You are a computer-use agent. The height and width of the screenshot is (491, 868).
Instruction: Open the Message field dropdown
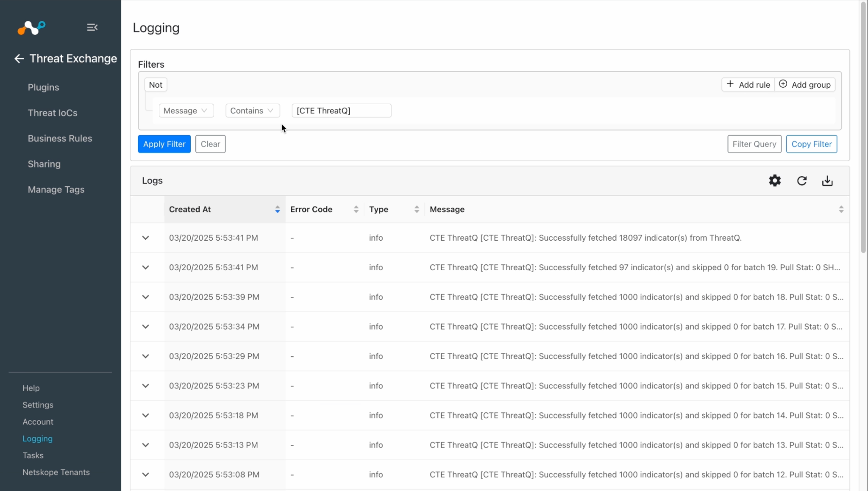186,111
